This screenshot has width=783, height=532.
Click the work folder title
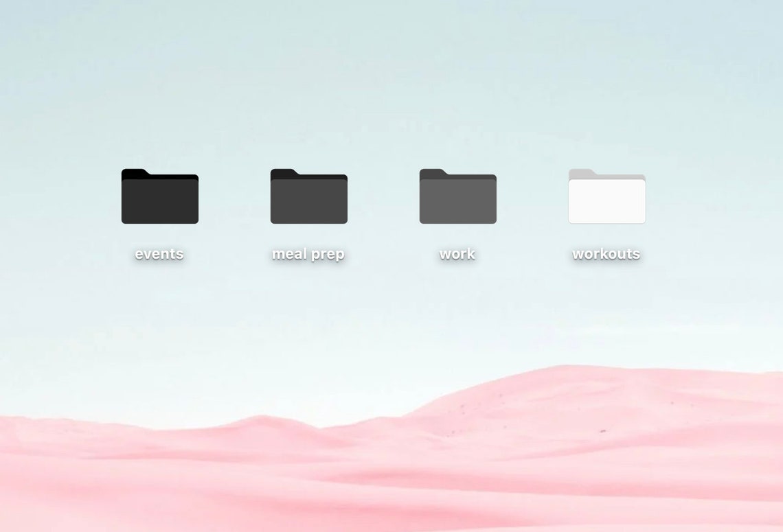[457, 254]
